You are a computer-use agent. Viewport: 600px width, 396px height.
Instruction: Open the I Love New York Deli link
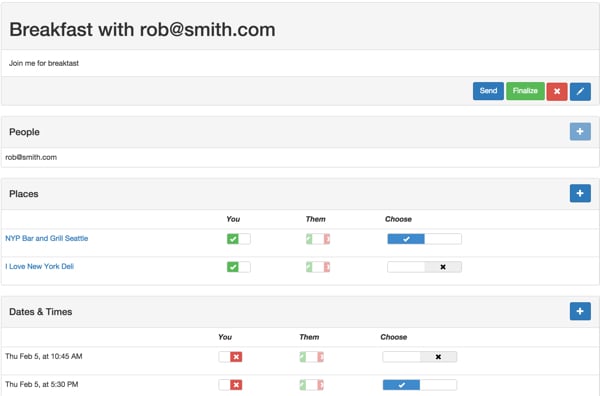pyautogui.click(x=39, y=266)
